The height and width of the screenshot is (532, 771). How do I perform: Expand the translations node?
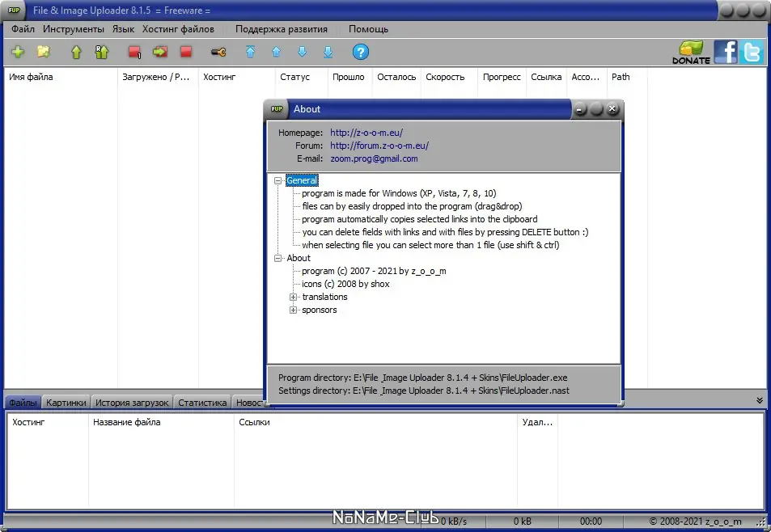pos(293,298)
